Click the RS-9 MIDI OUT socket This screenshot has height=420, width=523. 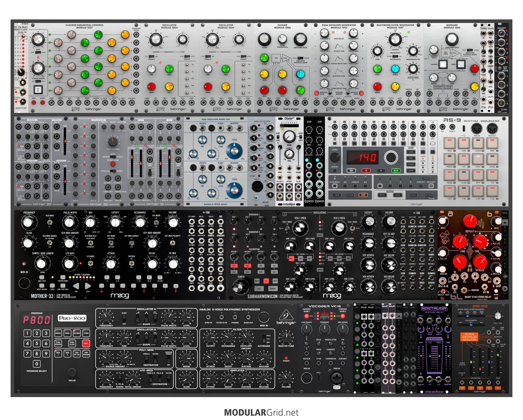pos(492,128)
